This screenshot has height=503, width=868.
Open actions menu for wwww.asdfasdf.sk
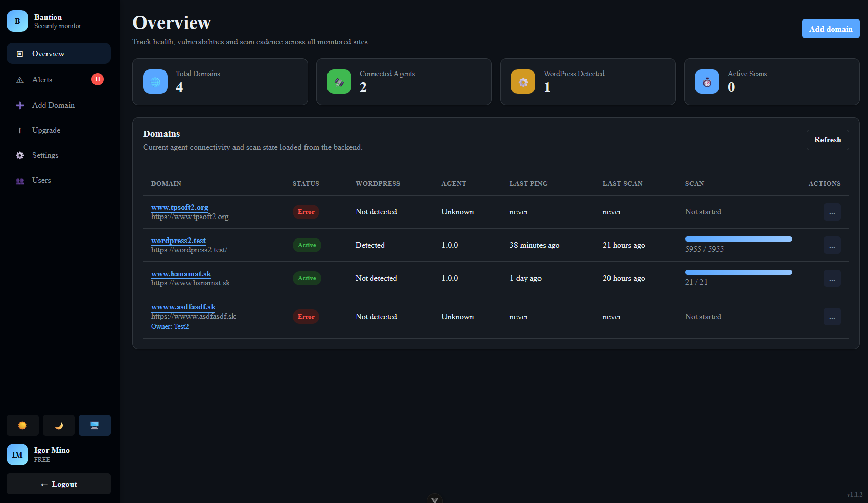coord(832,317)
